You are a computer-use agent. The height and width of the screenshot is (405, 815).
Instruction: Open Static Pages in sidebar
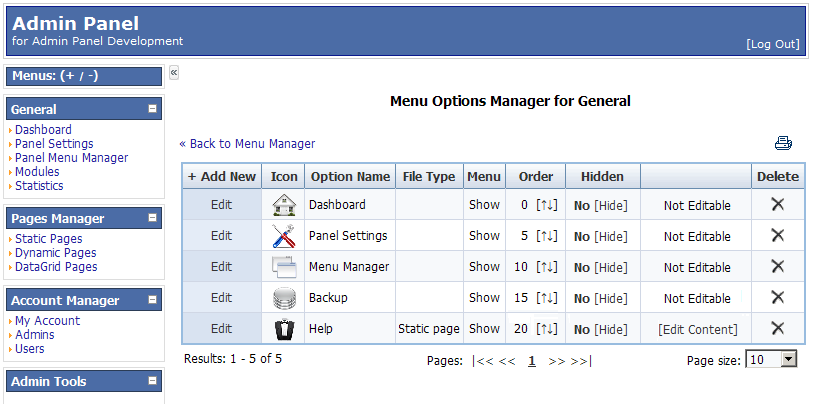pyautogui.click(x=48, y=239)
